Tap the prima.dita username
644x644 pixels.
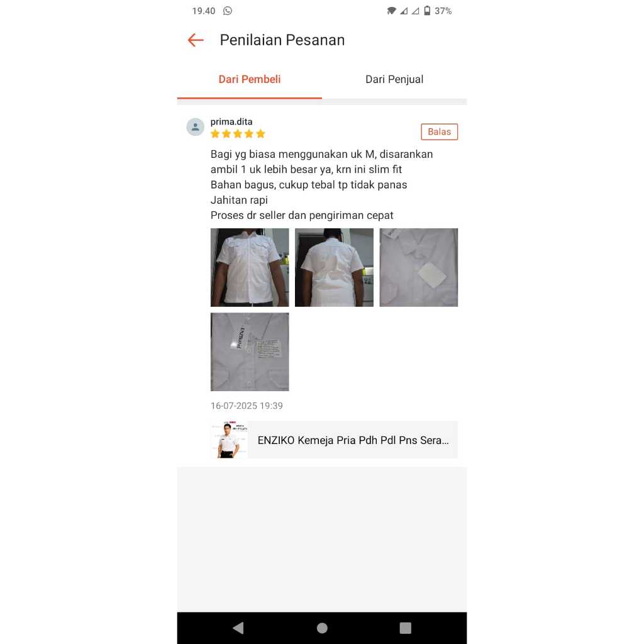point(231,121)
